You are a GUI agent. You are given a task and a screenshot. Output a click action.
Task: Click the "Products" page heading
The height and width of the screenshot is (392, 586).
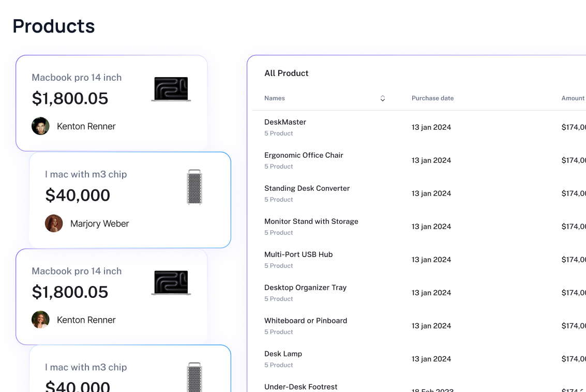(x=54, y=26)
